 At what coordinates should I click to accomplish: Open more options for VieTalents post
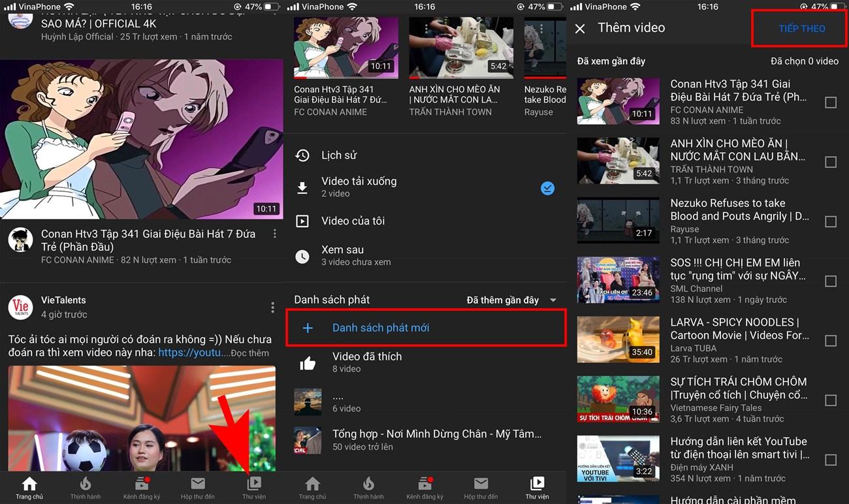click(272, 307)
